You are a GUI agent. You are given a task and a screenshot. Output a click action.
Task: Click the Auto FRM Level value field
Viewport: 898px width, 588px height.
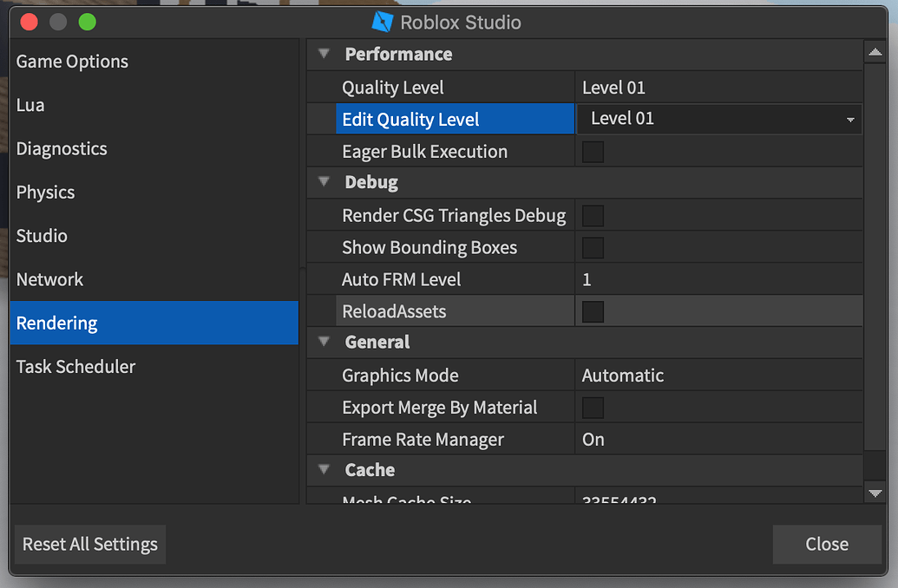[719, 279]
